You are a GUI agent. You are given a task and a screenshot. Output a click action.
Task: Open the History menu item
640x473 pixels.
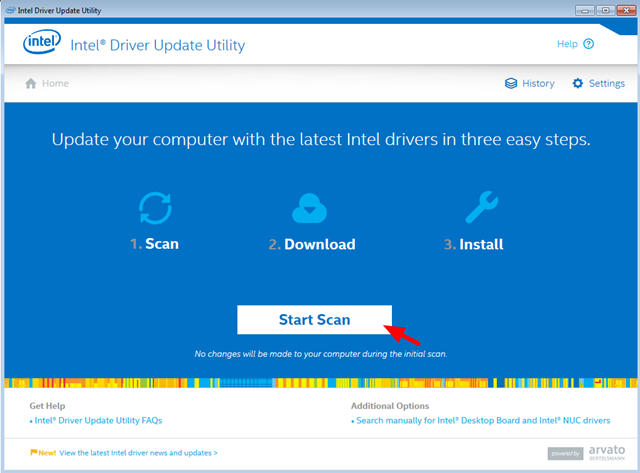pyautogui.click(x=538, y=83)
